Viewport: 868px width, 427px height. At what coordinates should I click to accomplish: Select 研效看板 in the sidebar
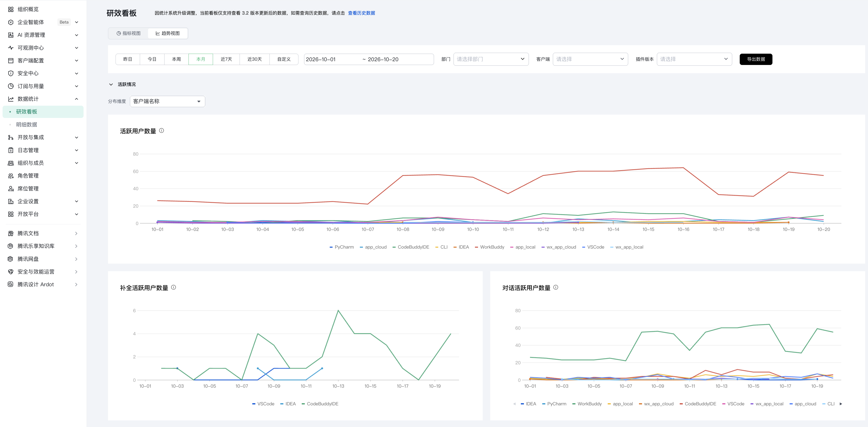[x=43, y=112]
